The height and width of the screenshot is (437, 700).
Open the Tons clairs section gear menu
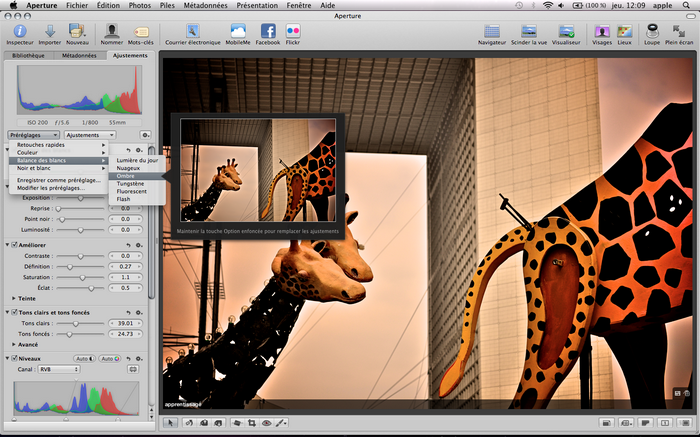pyautogui.click(x=139, y=312)
